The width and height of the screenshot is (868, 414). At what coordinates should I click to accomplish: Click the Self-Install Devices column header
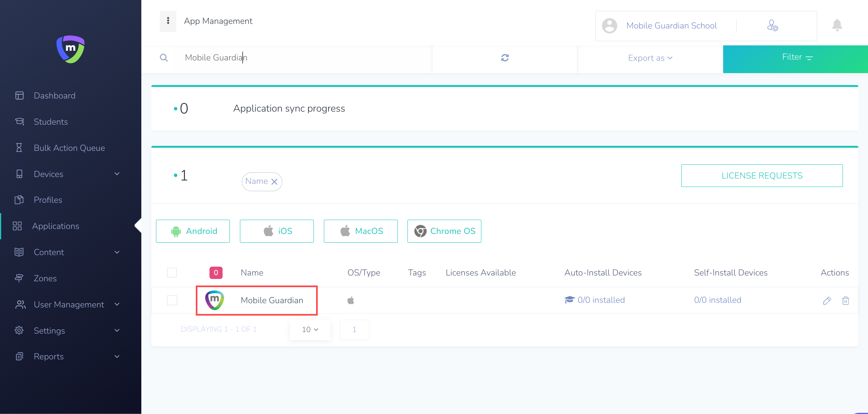pos(731,272)
